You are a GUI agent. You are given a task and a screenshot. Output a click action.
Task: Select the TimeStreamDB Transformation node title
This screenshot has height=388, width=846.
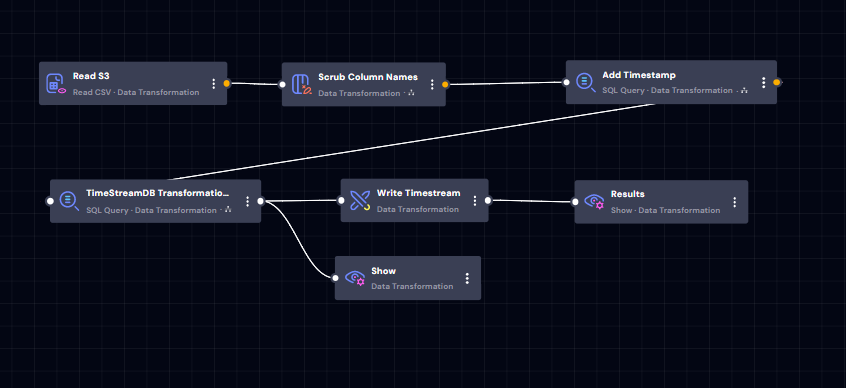pos(158,193)
